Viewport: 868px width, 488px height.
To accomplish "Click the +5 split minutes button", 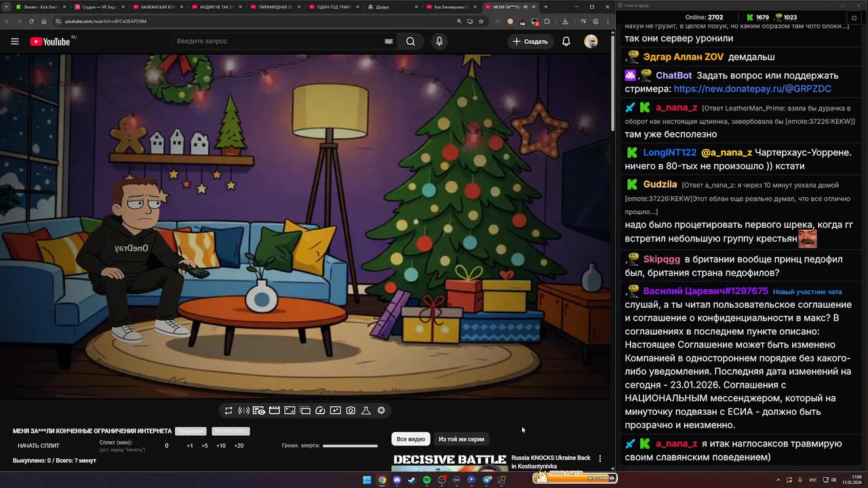I will tap(205, 446).
